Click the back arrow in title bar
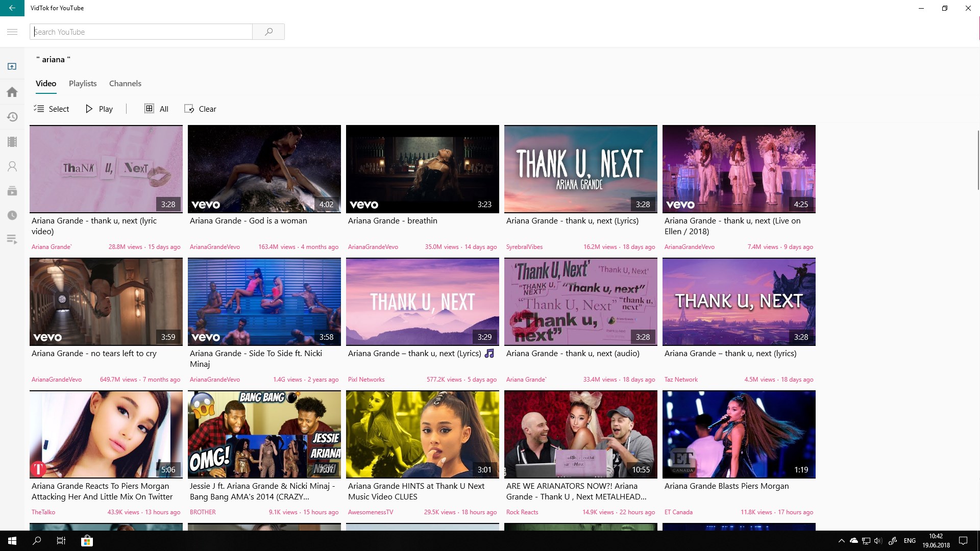The width and height of the screenshot is (980, 551). (12, 8)
